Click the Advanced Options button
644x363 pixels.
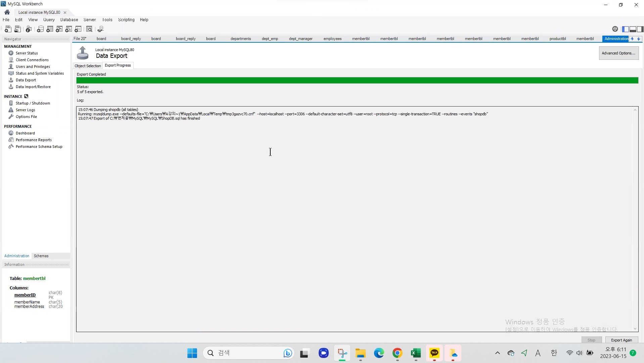coord(618,53)
